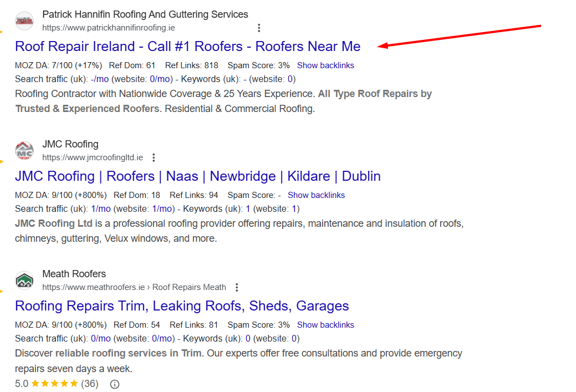
Task: Click the 'JMC Roofing' site name
Action: point(70,144)
